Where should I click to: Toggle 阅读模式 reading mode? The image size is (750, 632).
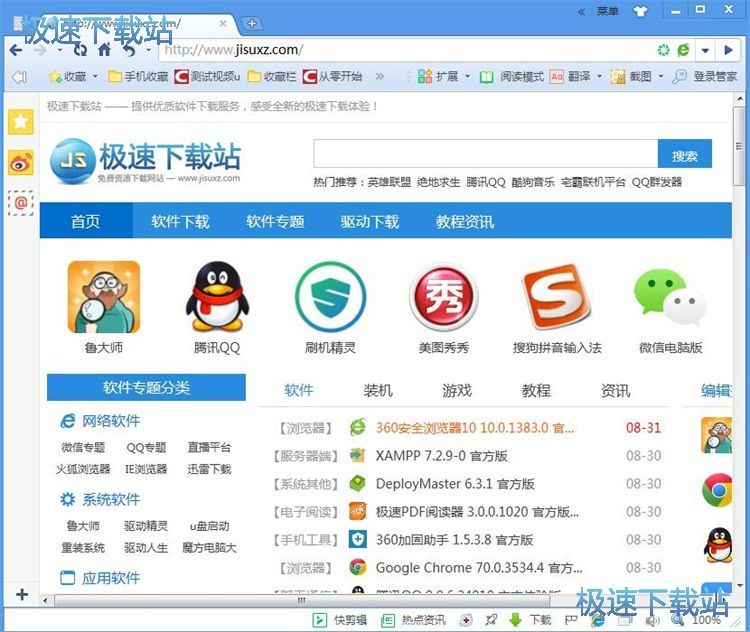click(511, 77)
